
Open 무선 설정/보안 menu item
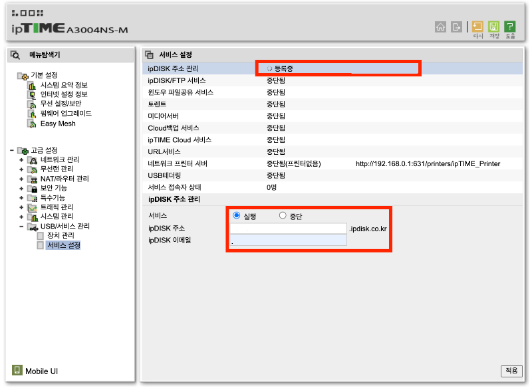click(61, 104)
